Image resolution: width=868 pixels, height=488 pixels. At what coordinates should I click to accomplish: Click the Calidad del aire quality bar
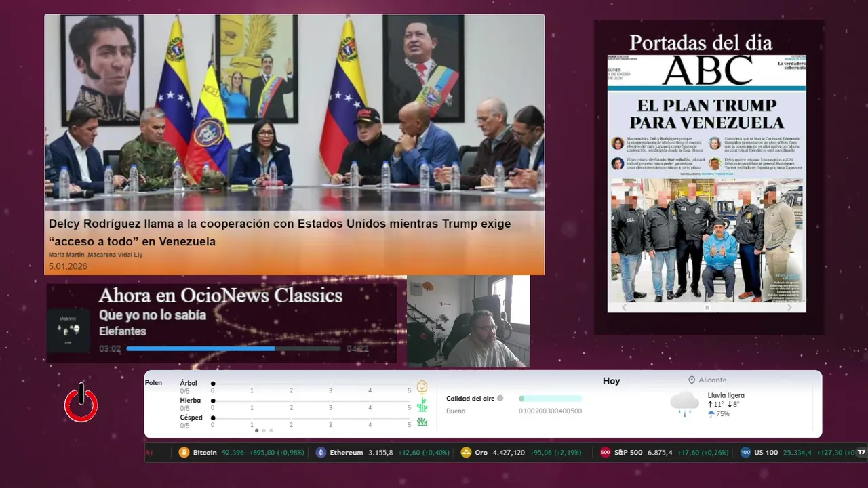(550, 399)
